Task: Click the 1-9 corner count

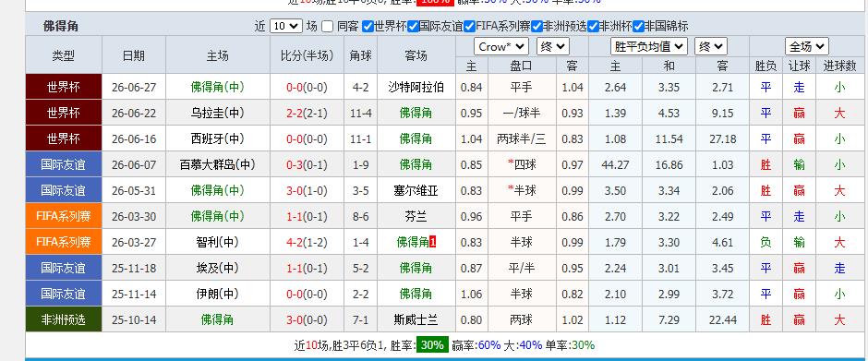Action: click(360, 164)
